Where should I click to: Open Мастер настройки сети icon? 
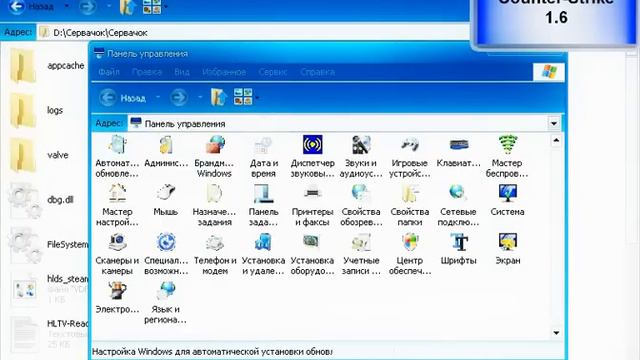pyautogui.click(x=117, y=205)
